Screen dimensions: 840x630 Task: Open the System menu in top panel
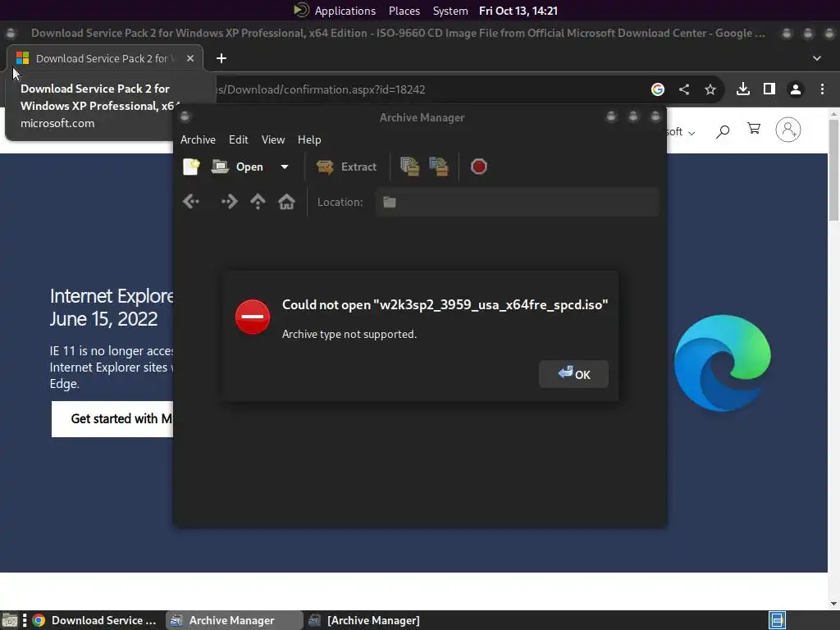point(450,11)
